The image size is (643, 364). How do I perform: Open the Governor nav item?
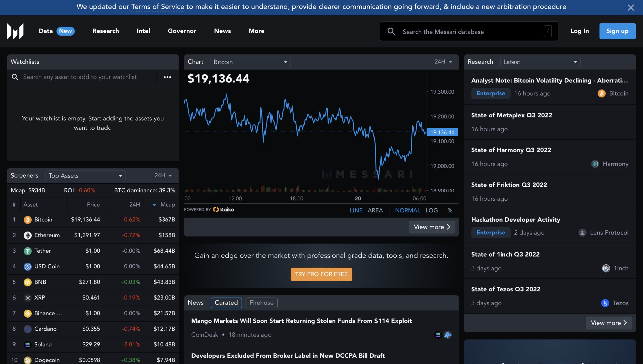182,31
